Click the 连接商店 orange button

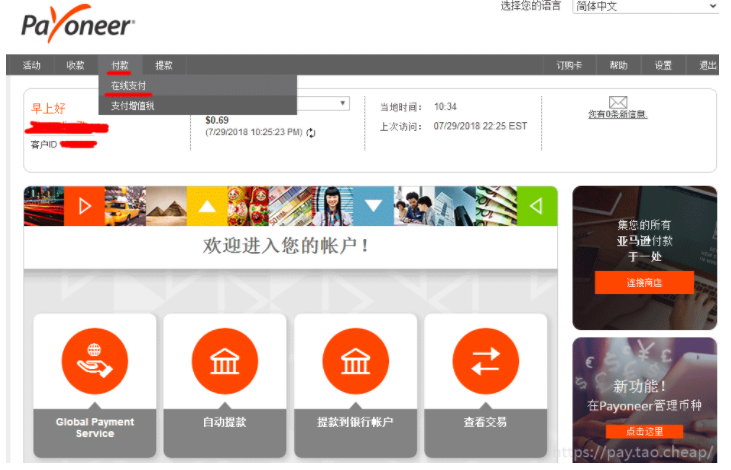point(644,283)
